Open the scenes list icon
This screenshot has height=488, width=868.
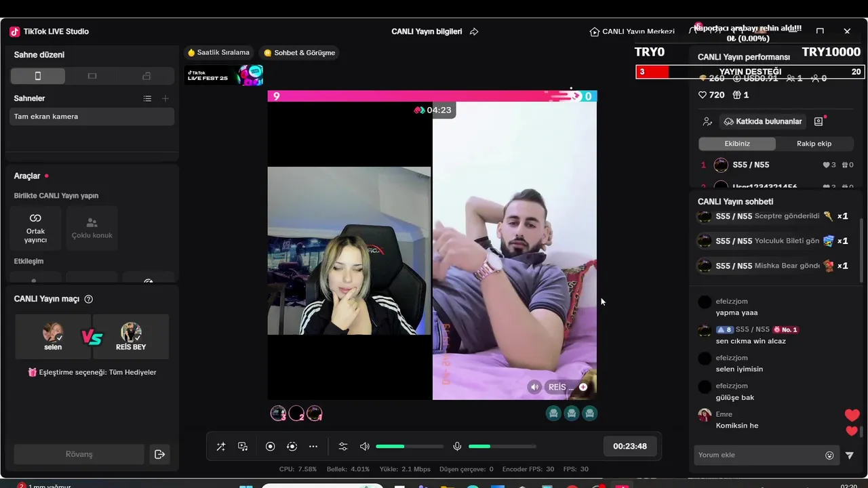[147, 98]
